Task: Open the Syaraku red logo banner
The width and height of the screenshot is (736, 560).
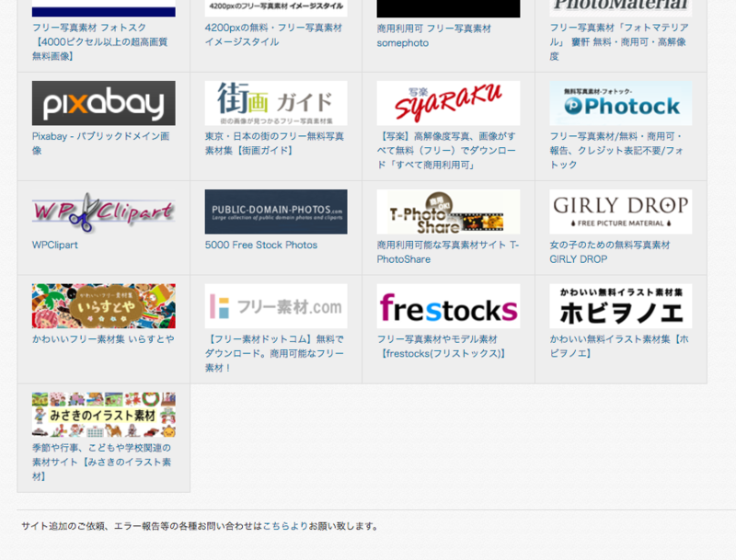Action: point(448,103)
